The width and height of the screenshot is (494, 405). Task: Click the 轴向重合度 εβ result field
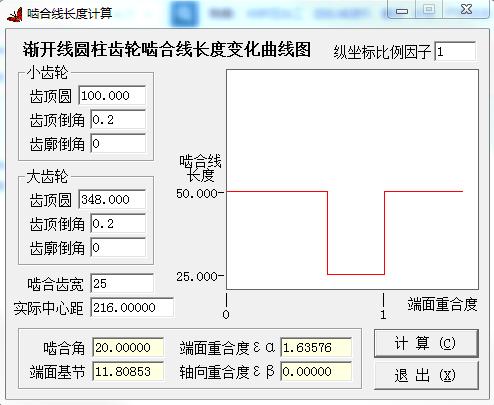point(316,371)
